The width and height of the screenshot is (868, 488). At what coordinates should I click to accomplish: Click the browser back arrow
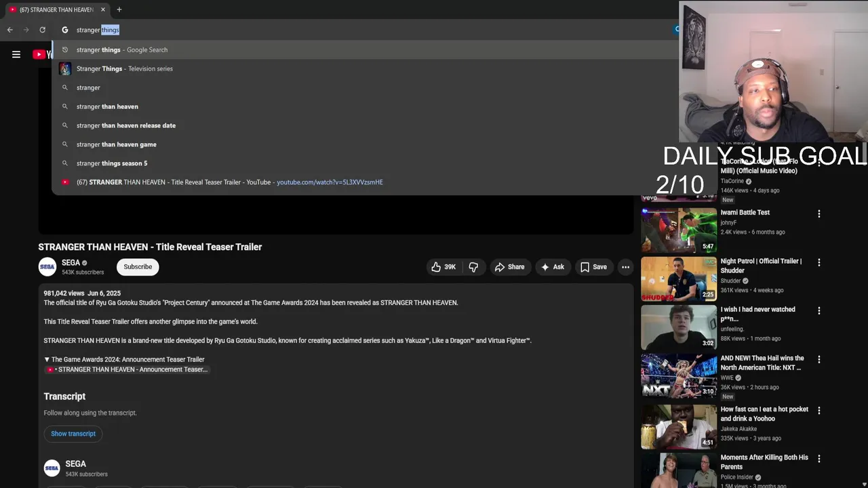point(9,30)
